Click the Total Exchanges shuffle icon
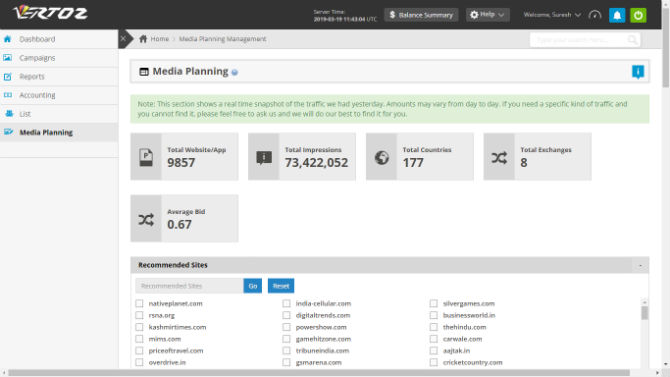670x377 pixels. [x=499, y=158]
